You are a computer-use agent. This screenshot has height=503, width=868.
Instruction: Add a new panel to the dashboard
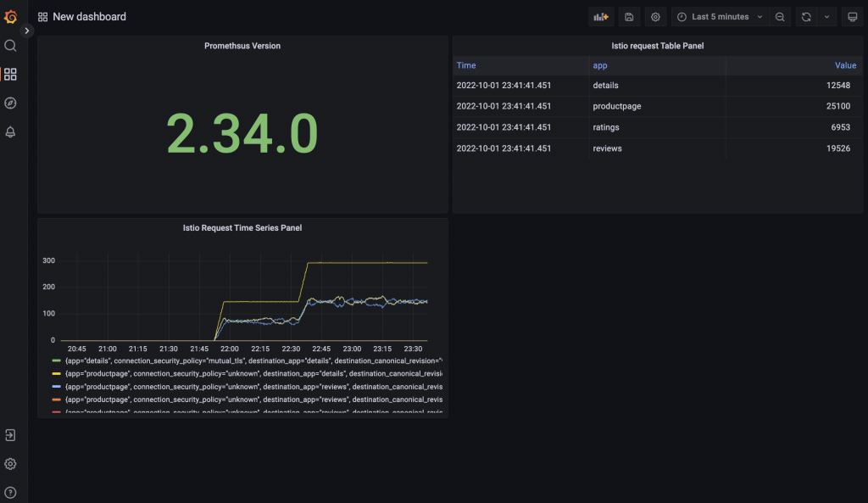coord(601,17)
